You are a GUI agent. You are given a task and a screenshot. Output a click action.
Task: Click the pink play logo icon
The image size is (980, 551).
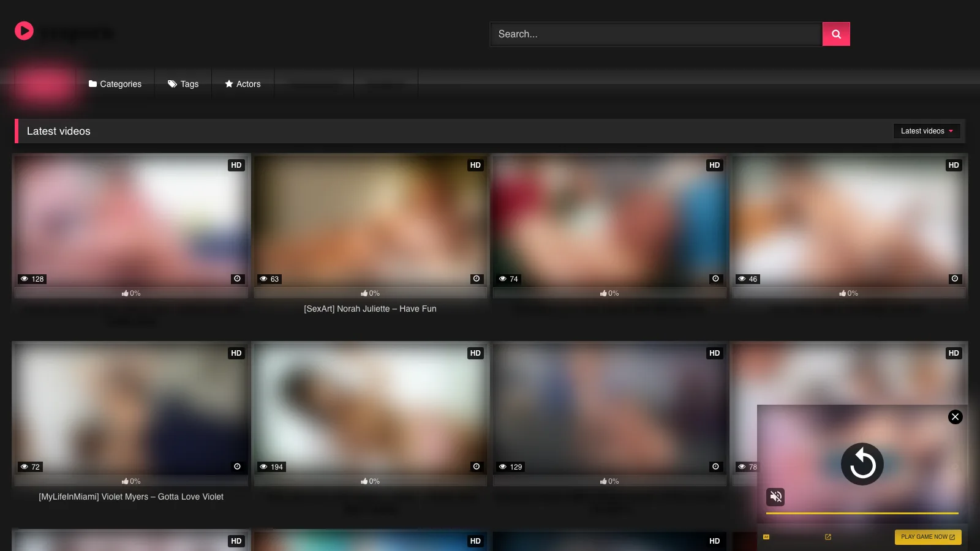point(24,31)
